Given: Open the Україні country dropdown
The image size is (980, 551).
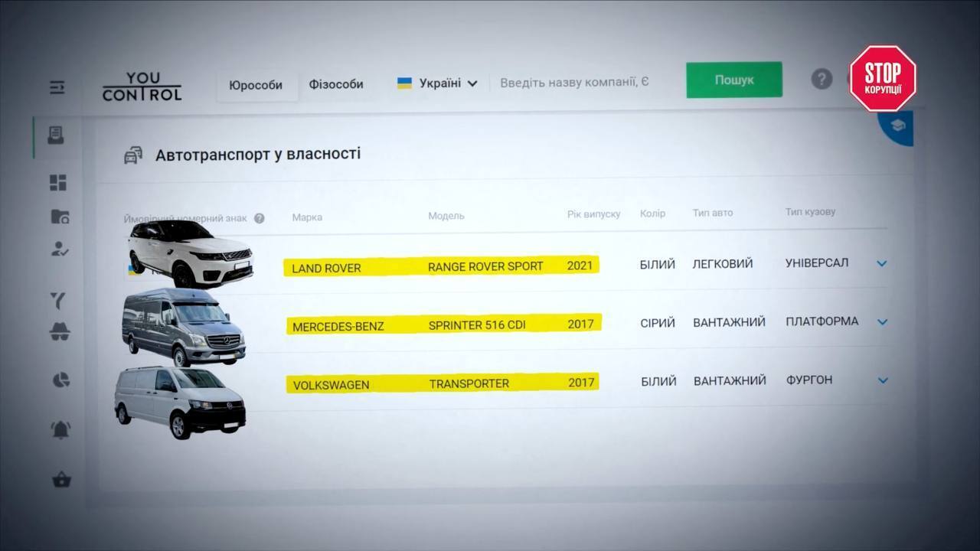Looking at the screenshot, I should pyautogui.click(x=437, y=83).
